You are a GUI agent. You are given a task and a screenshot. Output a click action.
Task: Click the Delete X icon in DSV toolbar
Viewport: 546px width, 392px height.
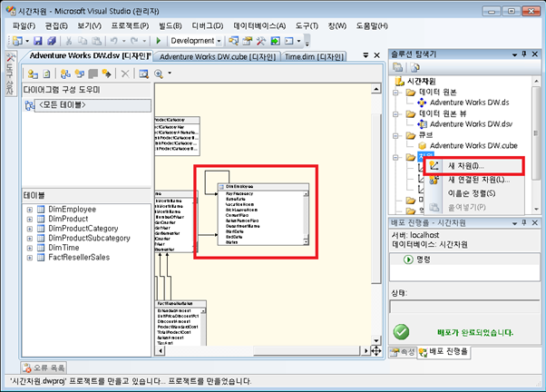(125, 73)
